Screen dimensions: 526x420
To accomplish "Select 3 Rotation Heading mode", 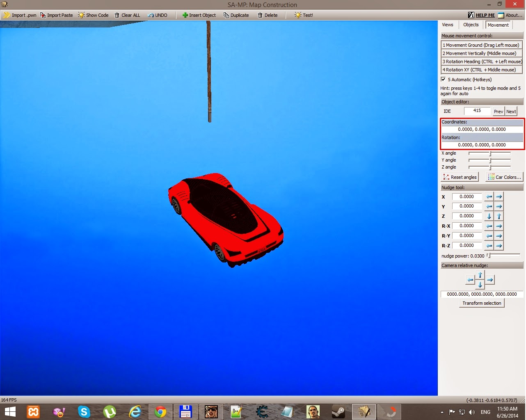I will tap(481, 62).
